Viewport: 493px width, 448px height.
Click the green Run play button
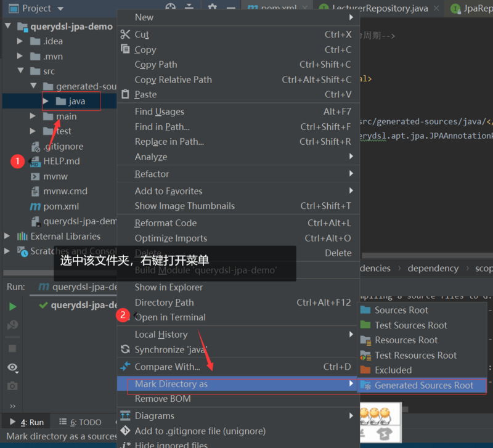tap(12, 306)
